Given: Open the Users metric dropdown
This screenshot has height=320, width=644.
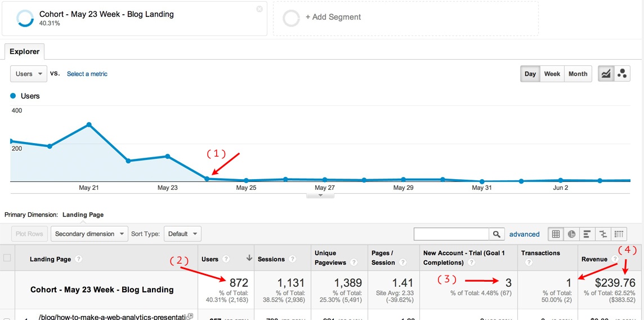Looking at the screenshot, I should (29, 74).
